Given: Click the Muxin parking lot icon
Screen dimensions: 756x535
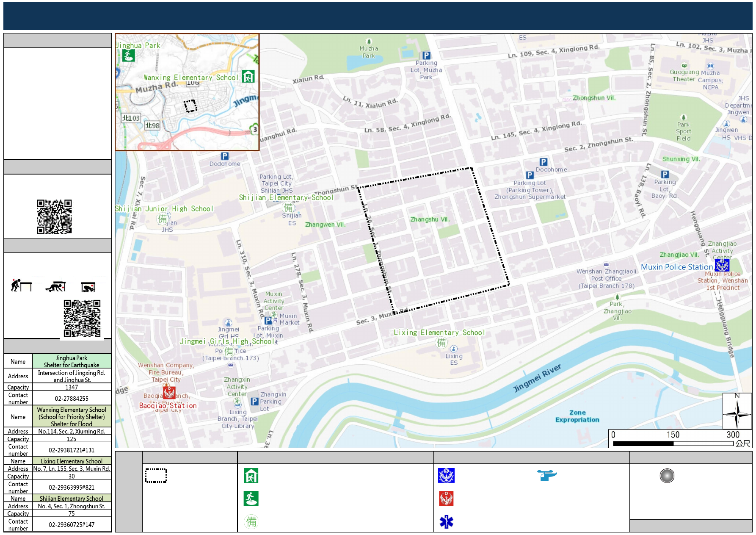Looking at the screenshot, I should tap(268, 321).
